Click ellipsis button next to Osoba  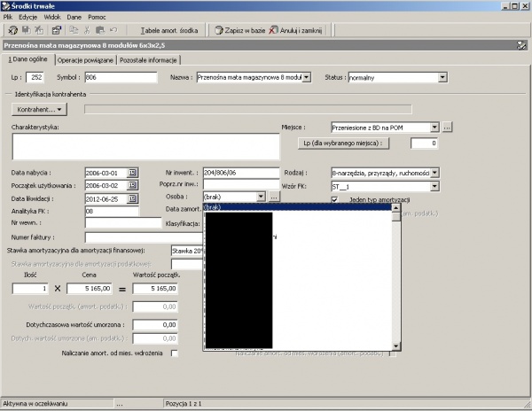(x=274, y=197)
